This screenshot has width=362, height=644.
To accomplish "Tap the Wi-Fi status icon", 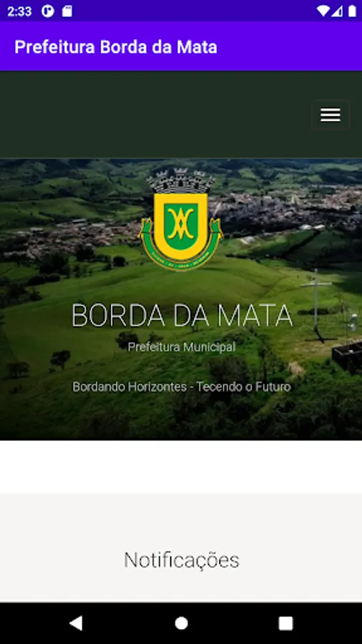I will tap(323, 11).
